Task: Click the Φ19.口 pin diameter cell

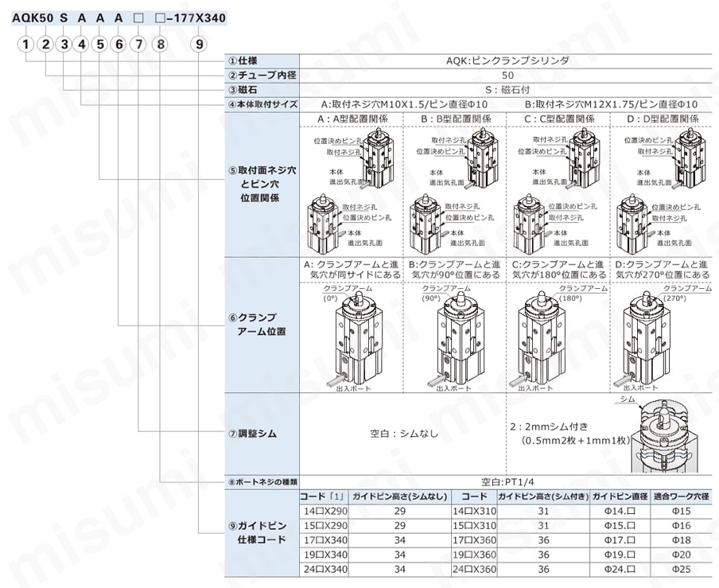Action: [x=620, y=555]
